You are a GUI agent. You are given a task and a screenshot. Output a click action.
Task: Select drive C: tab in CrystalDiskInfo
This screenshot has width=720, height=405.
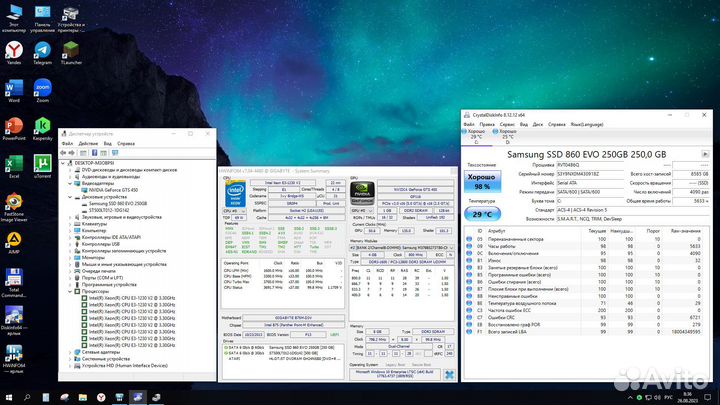pyautogui.click(x=476, y=137)
